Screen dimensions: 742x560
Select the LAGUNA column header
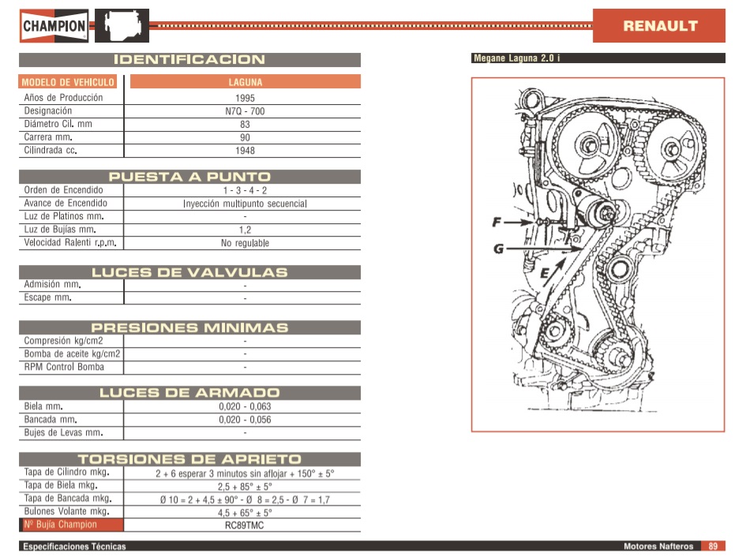coord(245,82)
